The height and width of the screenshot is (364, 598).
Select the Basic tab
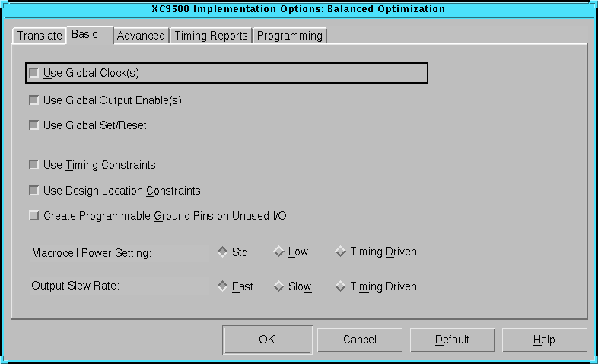click(x=85, y=35)
